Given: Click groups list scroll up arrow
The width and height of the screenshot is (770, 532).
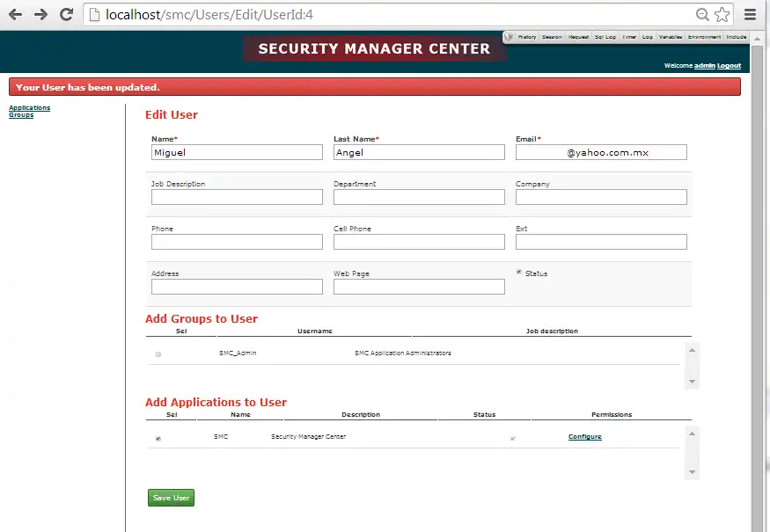Looking at the screenshot, I should [x=692, y=350].
